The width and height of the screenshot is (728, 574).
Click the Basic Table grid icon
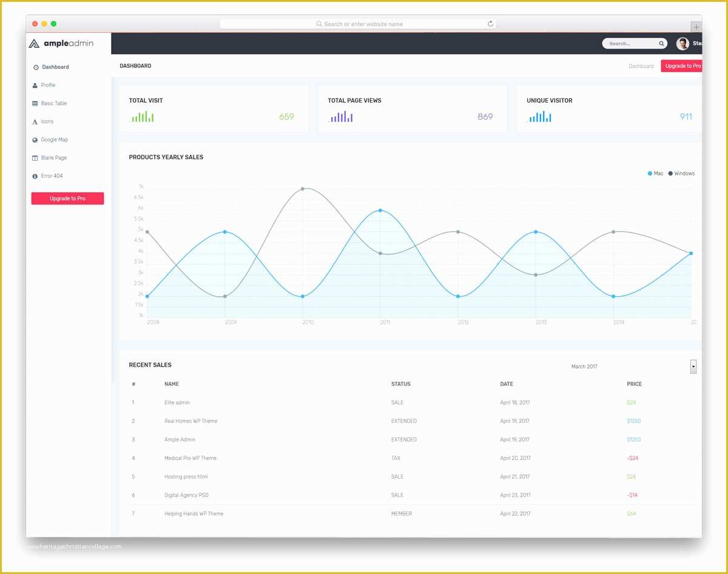tap(35, 104)
